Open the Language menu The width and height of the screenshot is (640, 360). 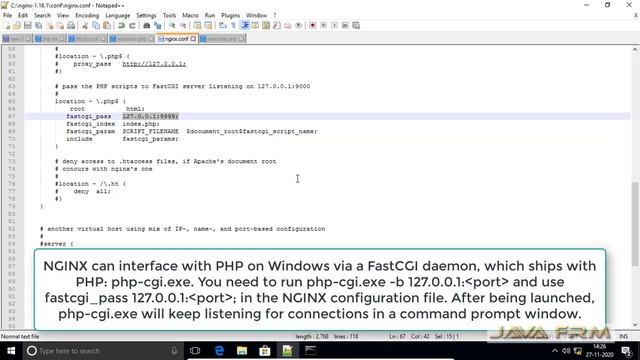[x=118, y=16]
